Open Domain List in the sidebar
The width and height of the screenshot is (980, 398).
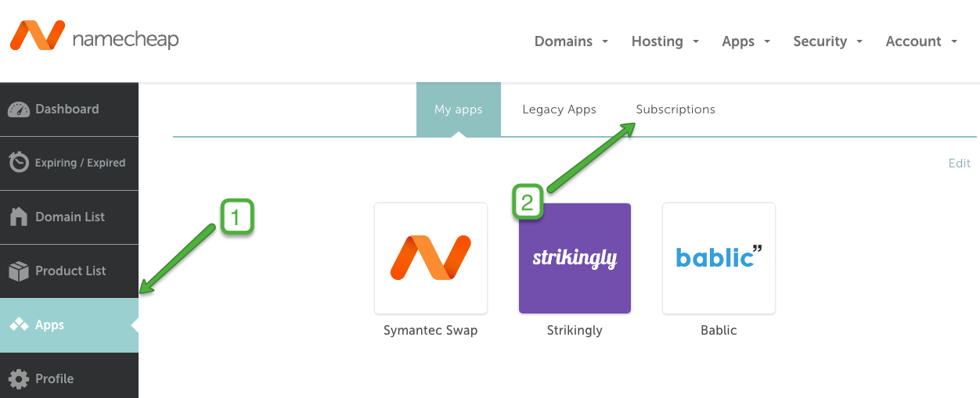pyautogui.click(x=69, y=217)
